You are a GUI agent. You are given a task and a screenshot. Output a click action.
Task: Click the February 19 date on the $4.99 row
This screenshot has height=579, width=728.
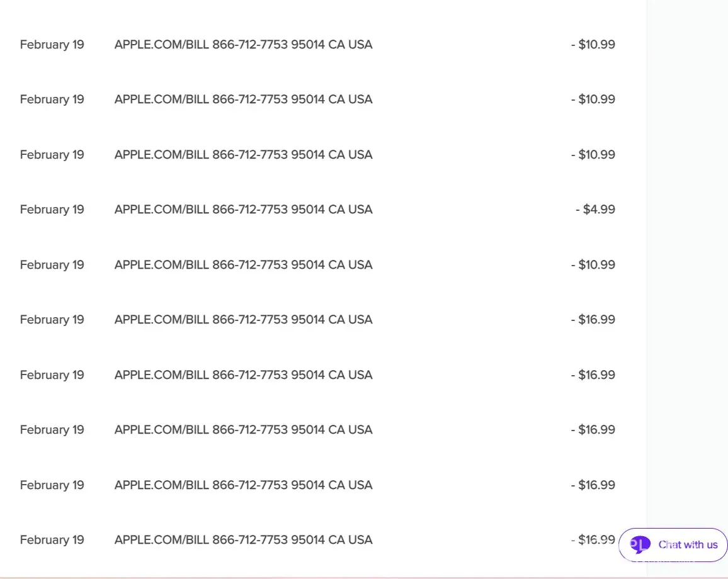coord(52,210)
